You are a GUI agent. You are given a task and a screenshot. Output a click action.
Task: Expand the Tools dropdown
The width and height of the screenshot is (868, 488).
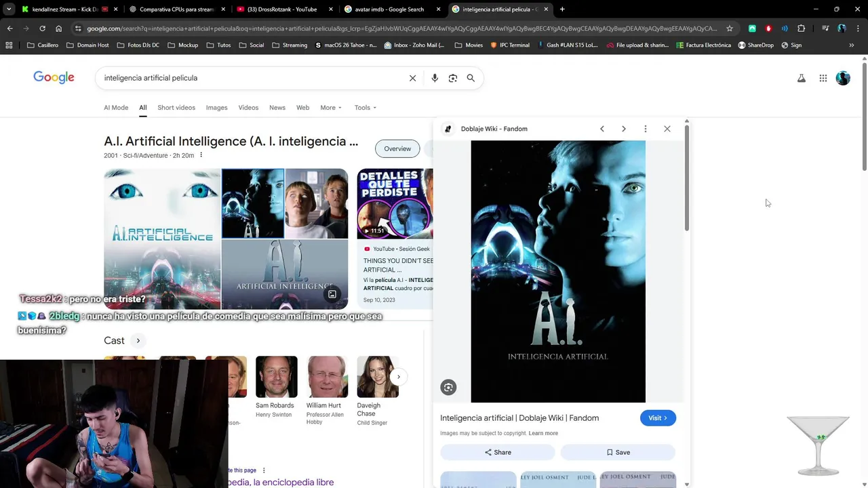coord(366,108)
